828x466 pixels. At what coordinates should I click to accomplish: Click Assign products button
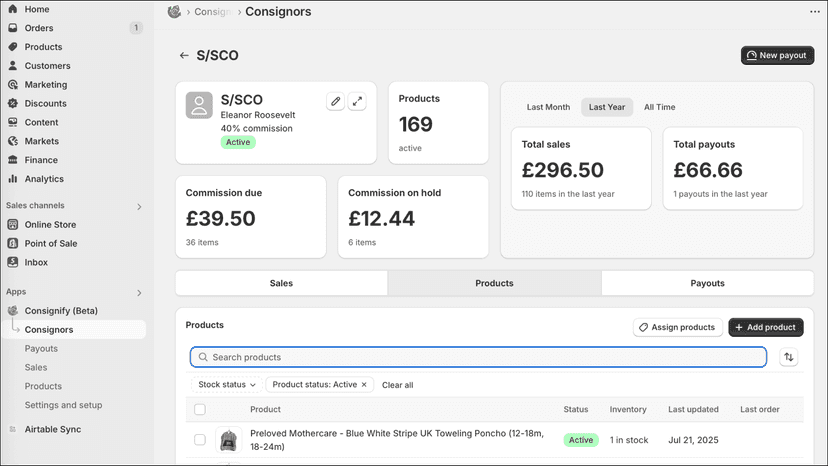pyautogui.click(x=678, y=328)
